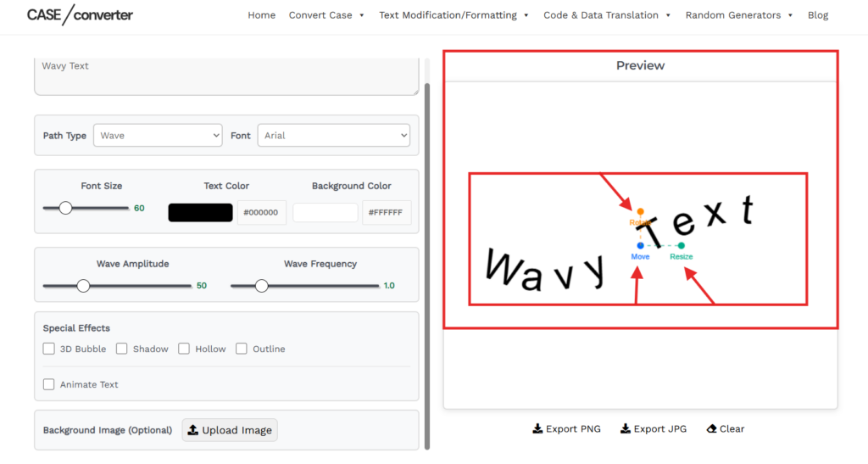868x464 pixels.
Task: Click the Font Size slider handle
Action: pyautogui.click(x=65, y=208)
